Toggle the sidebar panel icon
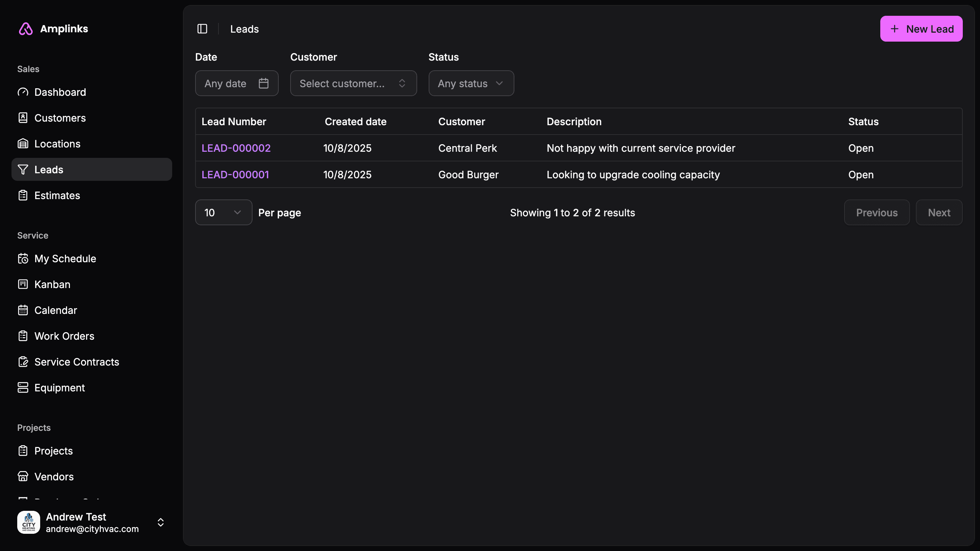 click(202, 29)
